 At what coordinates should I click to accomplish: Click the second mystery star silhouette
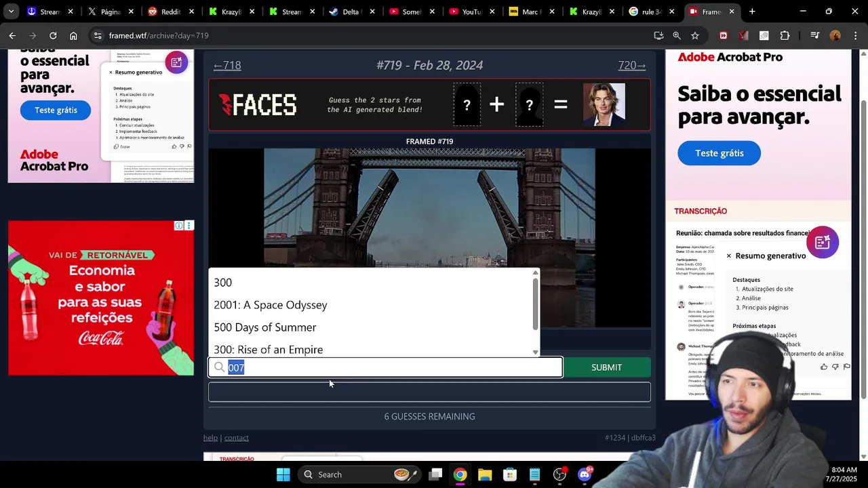pyautogui.click(x=529, y=104)
